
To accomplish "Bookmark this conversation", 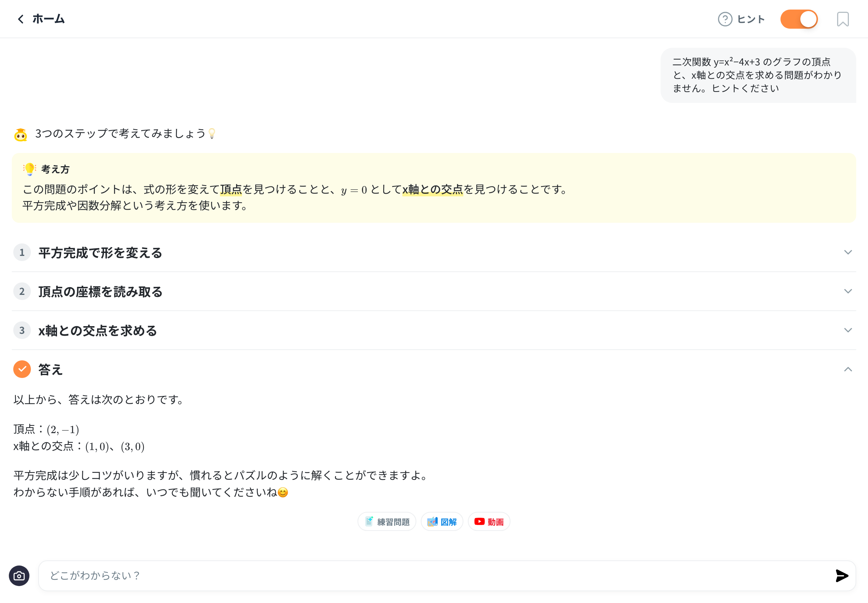I will (842, 19).
